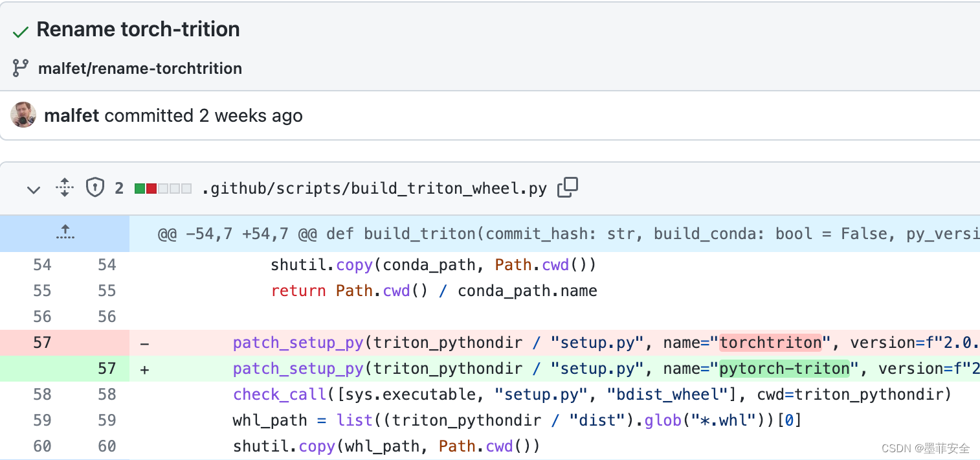This screenshot has height=460, width=980.
Task: Select deleted line number 57
Action: click(x=42, y=343)
